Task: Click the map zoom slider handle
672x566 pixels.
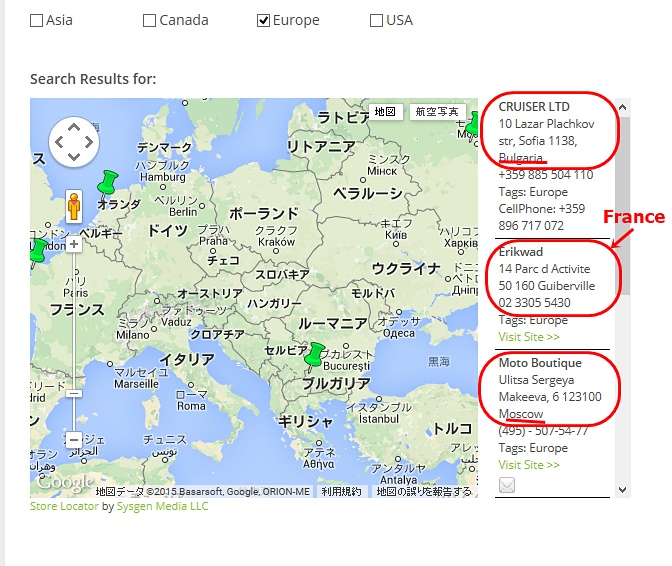Action: [74, 393]
